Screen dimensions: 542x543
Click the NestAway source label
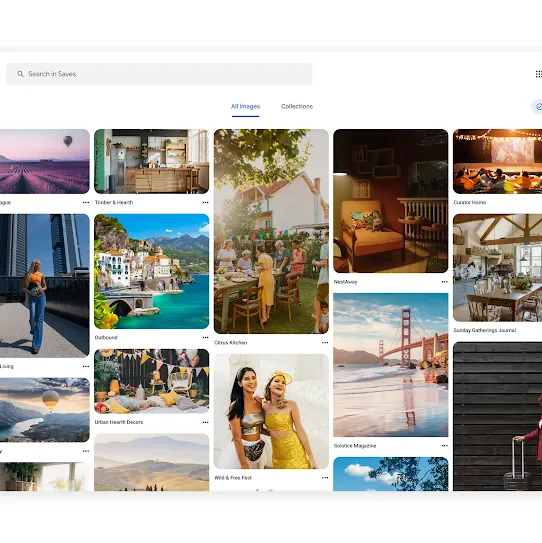tap(345, 282)
